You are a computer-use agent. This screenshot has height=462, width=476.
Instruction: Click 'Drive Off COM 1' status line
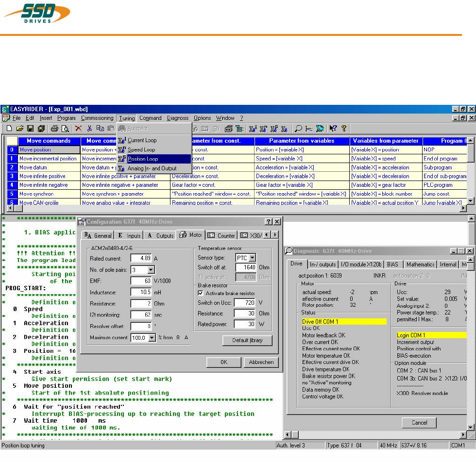[x=344, y=322]
